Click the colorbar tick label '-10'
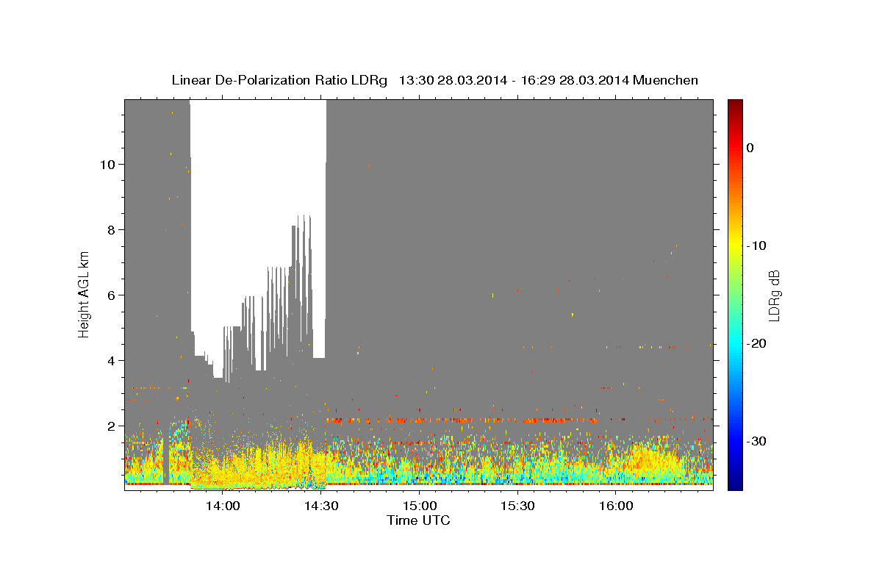 756,245
